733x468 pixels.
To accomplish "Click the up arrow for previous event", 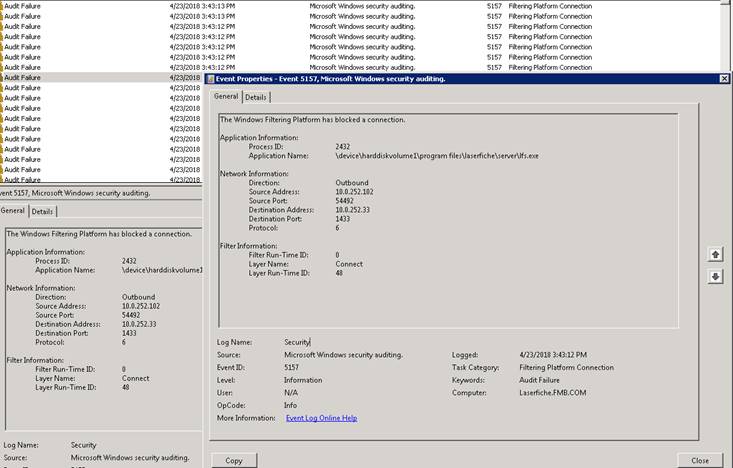I will point(715,255).
